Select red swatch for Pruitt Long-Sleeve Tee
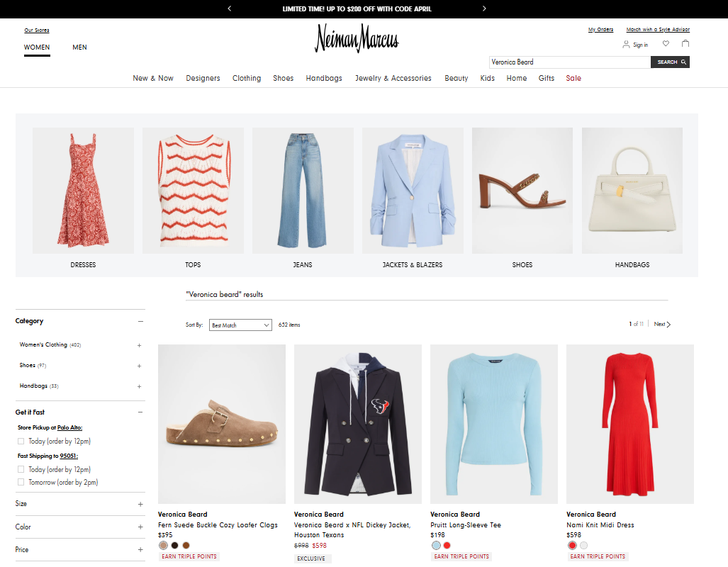 click(x=447, y=545)
